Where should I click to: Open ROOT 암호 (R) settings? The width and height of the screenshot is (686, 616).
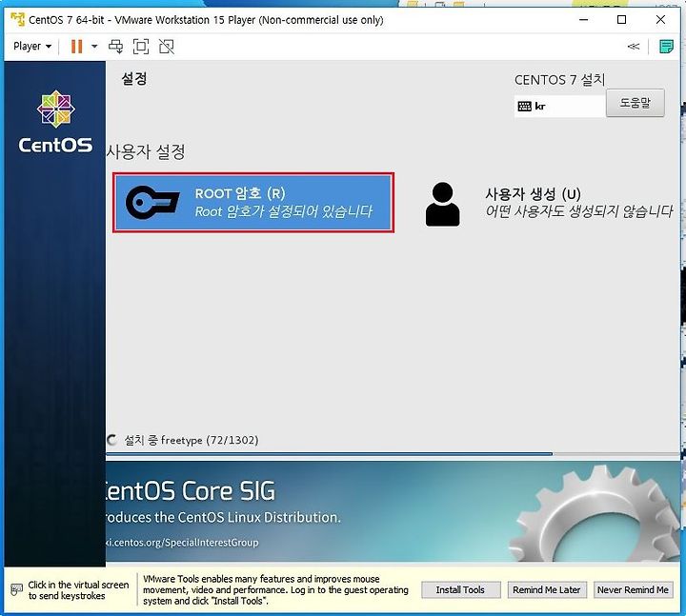pos(253,203)
